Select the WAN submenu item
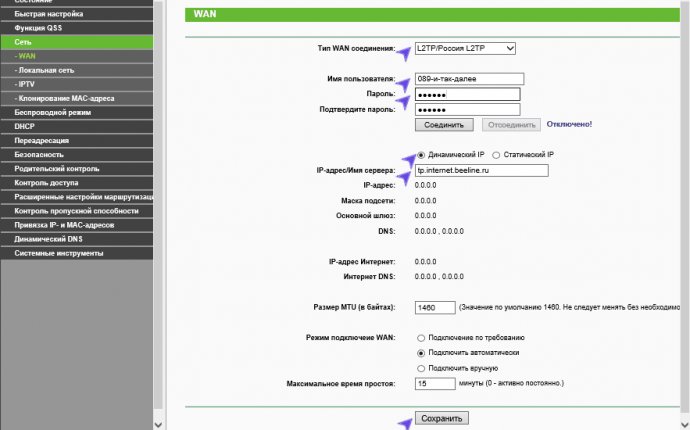This screenshot has height=430, width=690. click(77, 56)
